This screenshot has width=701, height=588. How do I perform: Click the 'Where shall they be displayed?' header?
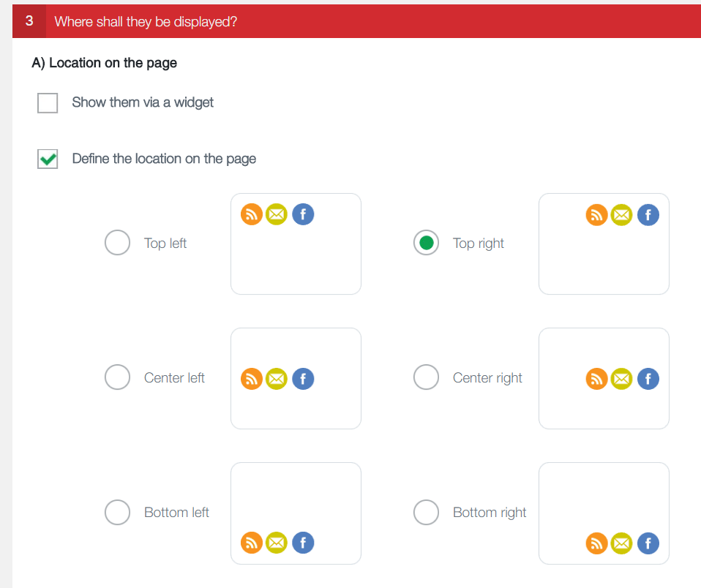(x=146, y=21)
